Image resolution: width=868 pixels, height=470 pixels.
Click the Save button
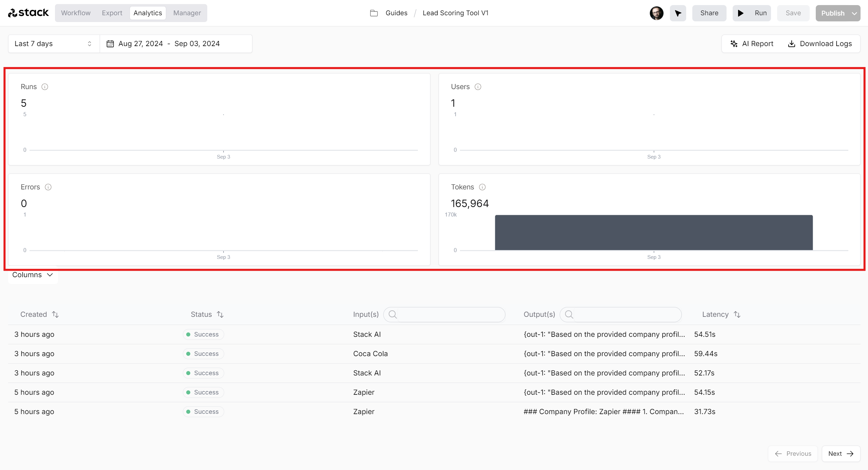tap(792, 13)
